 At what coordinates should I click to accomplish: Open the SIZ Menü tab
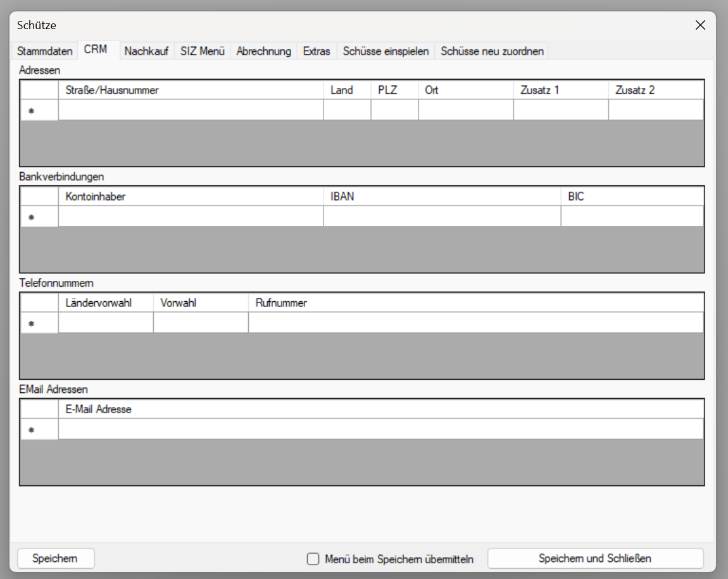[203, 51]
